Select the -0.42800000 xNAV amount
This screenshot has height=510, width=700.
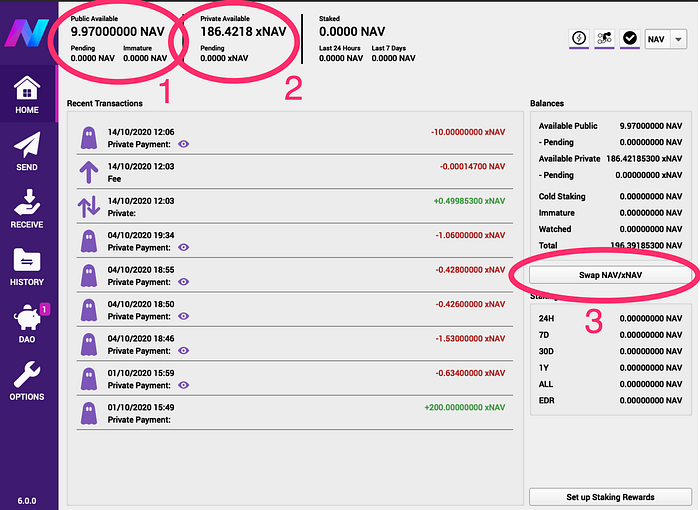click(x=470, y=270)
